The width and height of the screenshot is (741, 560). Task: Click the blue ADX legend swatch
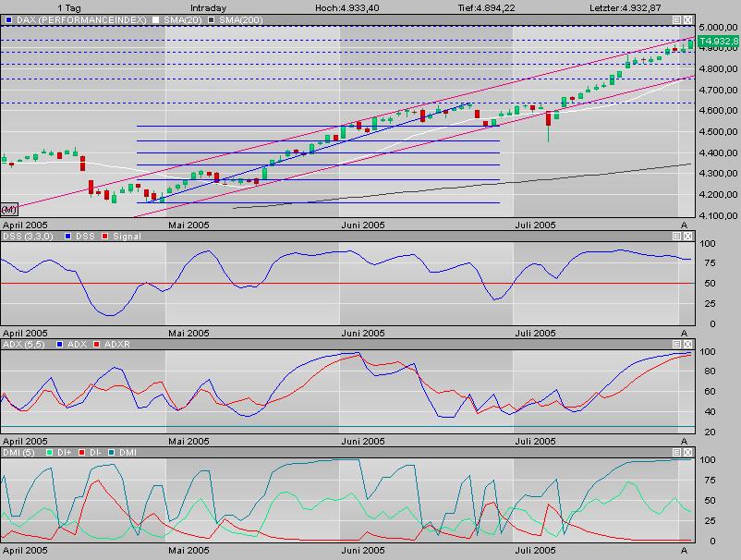click(59, 345)
